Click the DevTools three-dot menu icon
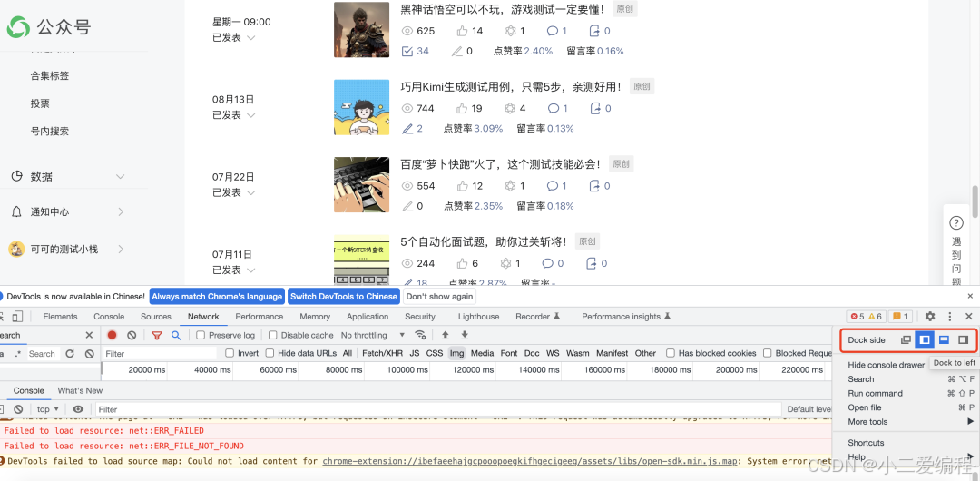This screenshot has width=980, height=481. click(950, 317)
